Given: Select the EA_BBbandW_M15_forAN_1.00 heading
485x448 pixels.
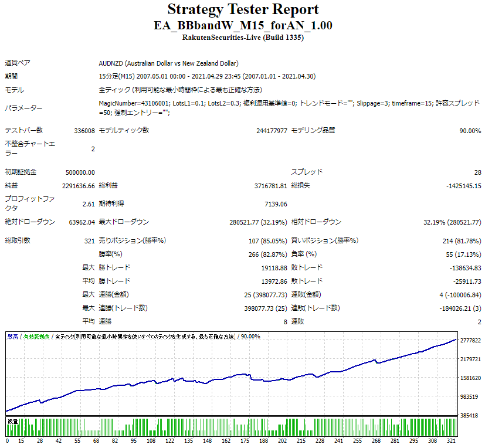Looking at the screenshot, I should (243, 25).
